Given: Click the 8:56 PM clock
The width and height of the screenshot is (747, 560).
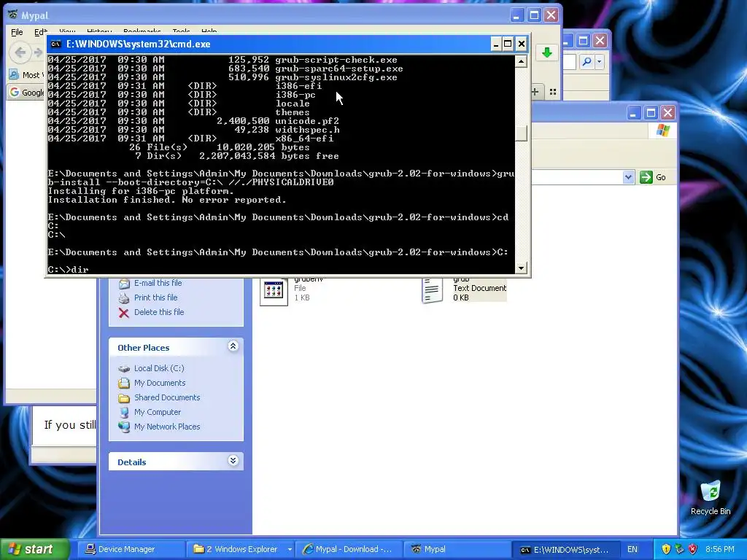Looking at the screenshot, I should pyautogui.click(x=720, y=549).
